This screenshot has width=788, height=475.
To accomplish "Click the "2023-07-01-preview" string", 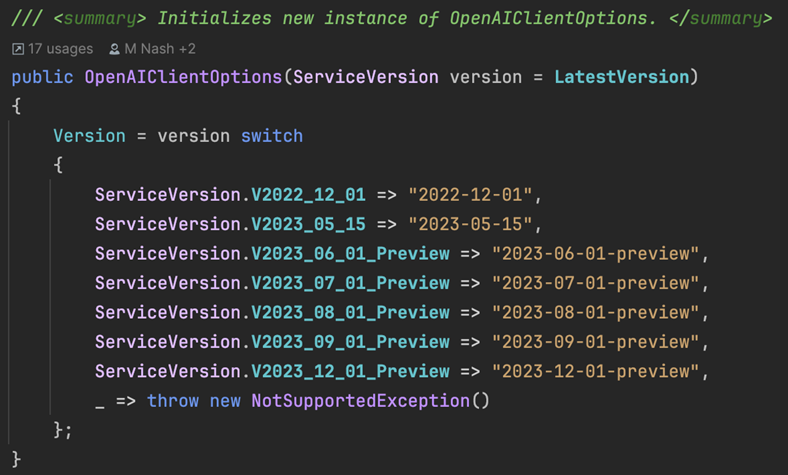I will pyautogui.click(x=595, y=283).
